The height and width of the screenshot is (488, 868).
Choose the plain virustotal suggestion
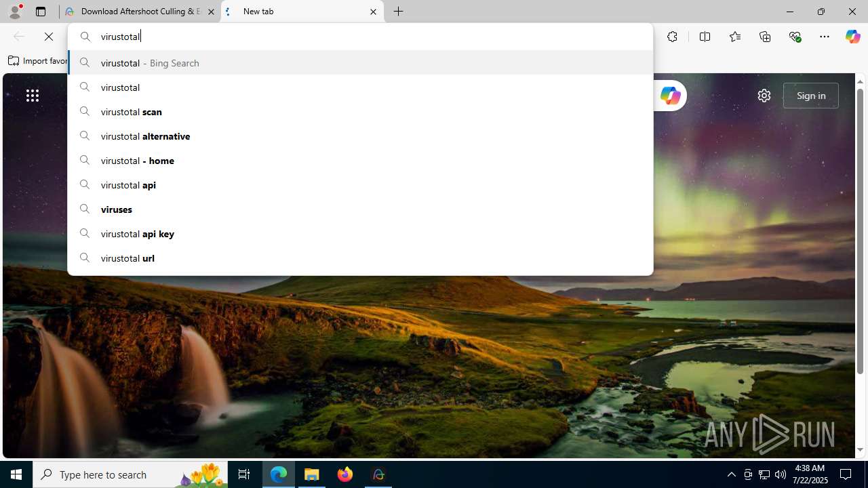point(360,87)
